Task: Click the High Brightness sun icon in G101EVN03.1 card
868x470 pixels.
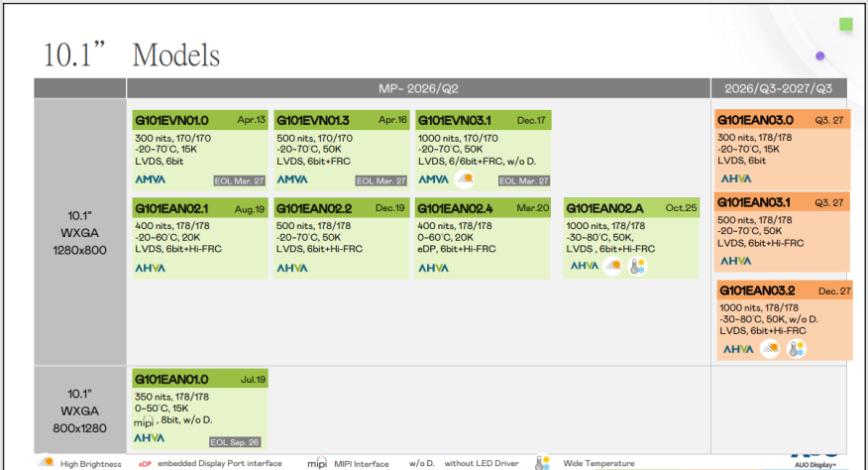Action: [465, 179]
